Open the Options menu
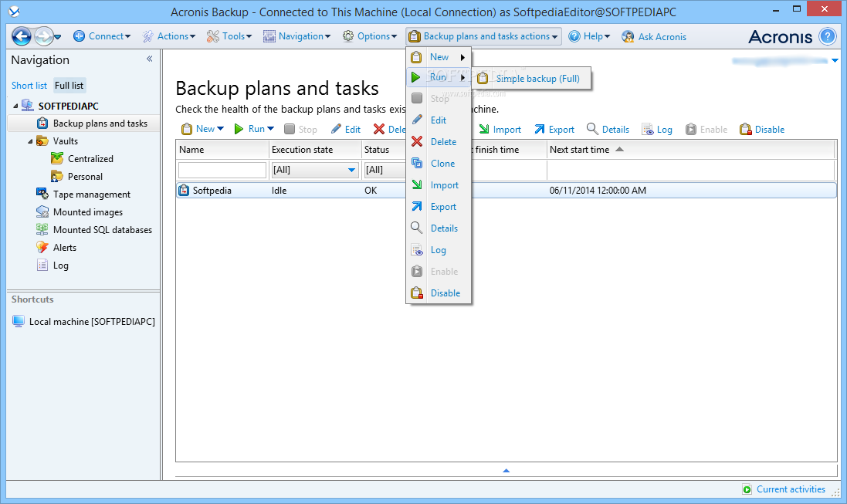The image size is (847, 504). click(370, 36)
